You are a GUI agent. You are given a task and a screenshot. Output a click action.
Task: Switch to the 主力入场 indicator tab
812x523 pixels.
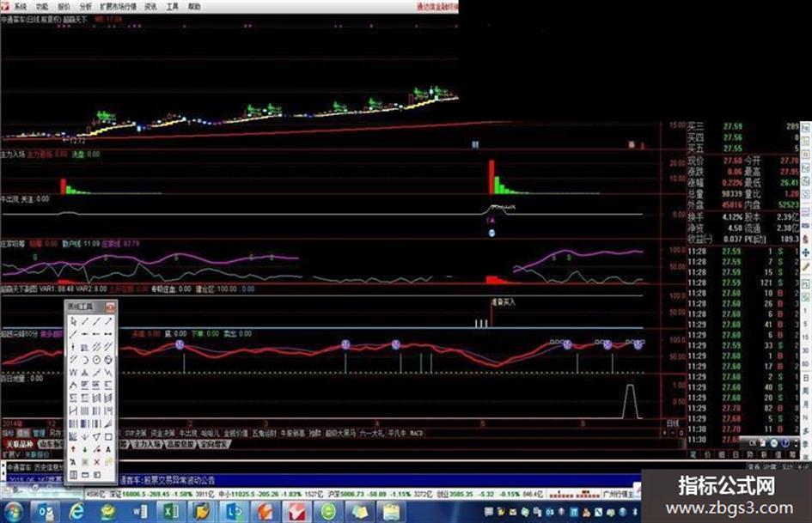click(147, 444)
